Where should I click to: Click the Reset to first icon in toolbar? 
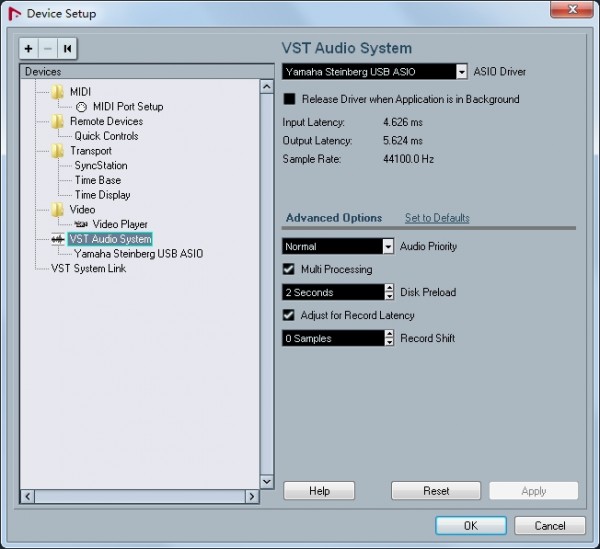point(67,48)
